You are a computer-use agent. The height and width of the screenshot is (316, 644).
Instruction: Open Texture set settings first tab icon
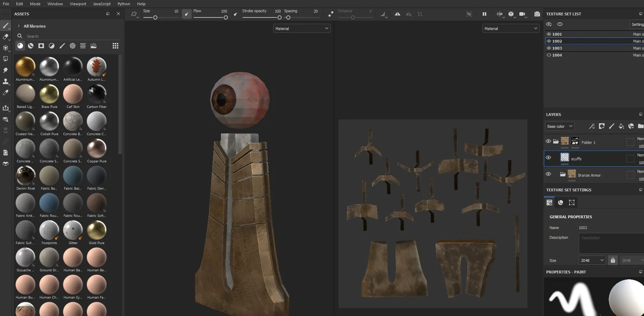(x=549, y=203)
